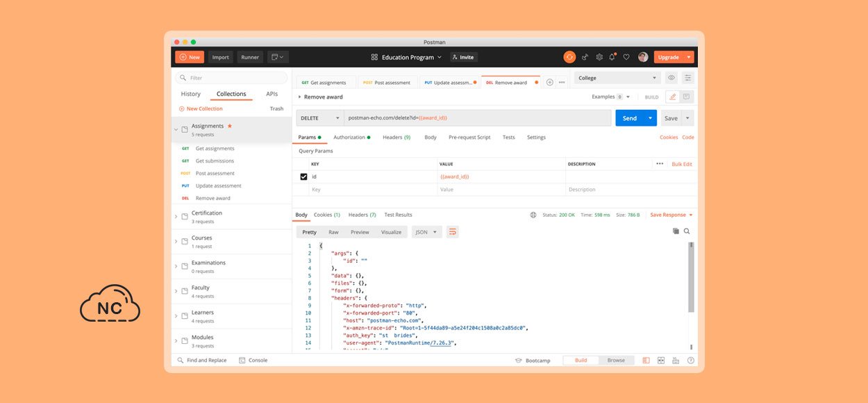Switch to the APIs sidebar tab
This screenshot has height=403, width=868.
click(272, 94)
